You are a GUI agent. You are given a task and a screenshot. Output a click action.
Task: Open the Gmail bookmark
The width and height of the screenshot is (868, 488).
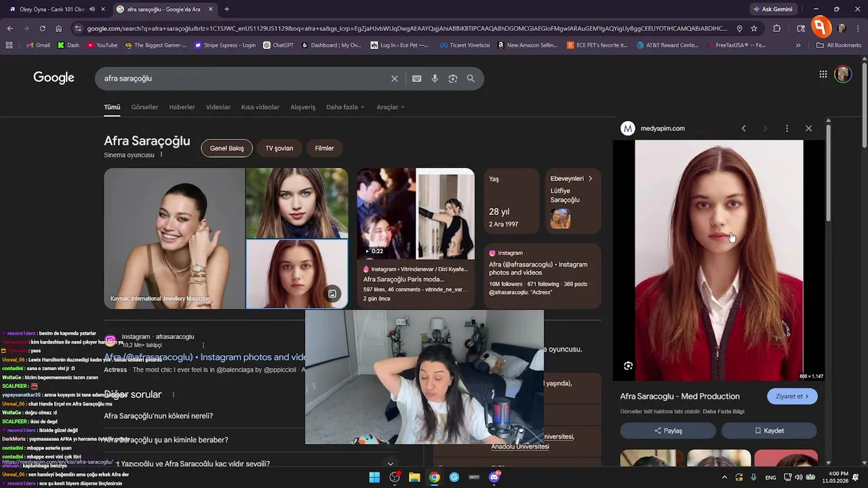pos(38,45)
